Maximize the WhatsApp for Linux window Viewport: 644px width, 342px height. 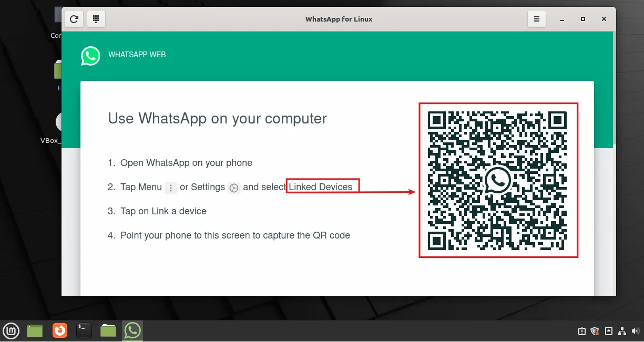click(x=583, y=19)
